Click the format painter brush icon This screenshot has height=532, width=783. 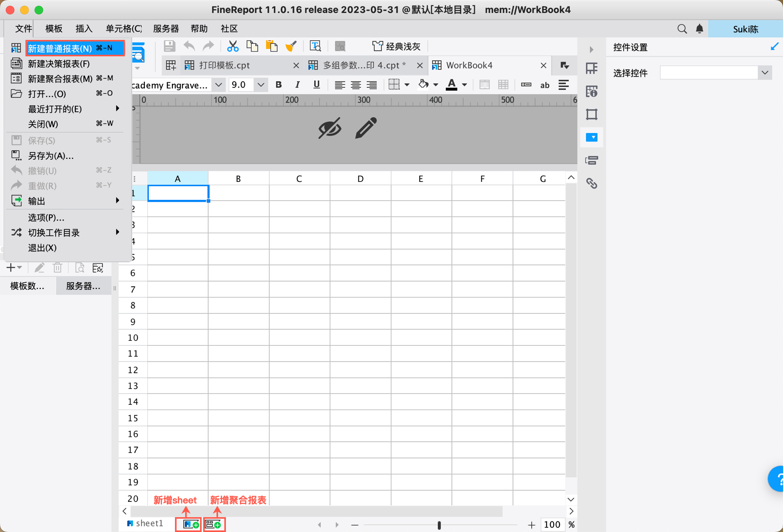[291, 47]
